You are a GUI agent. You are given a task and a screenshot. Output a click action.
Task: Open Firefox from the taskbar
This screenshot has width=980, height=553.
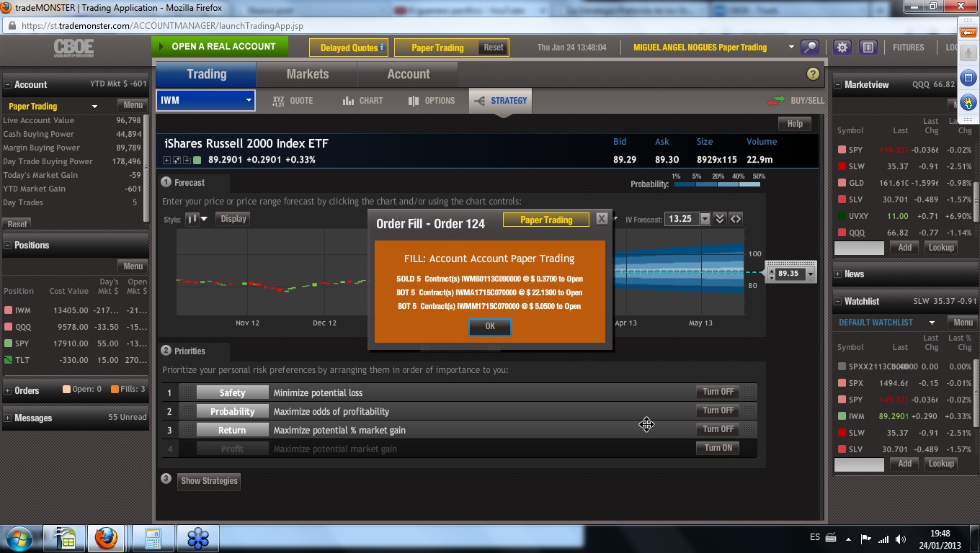(x=106, y=538)
